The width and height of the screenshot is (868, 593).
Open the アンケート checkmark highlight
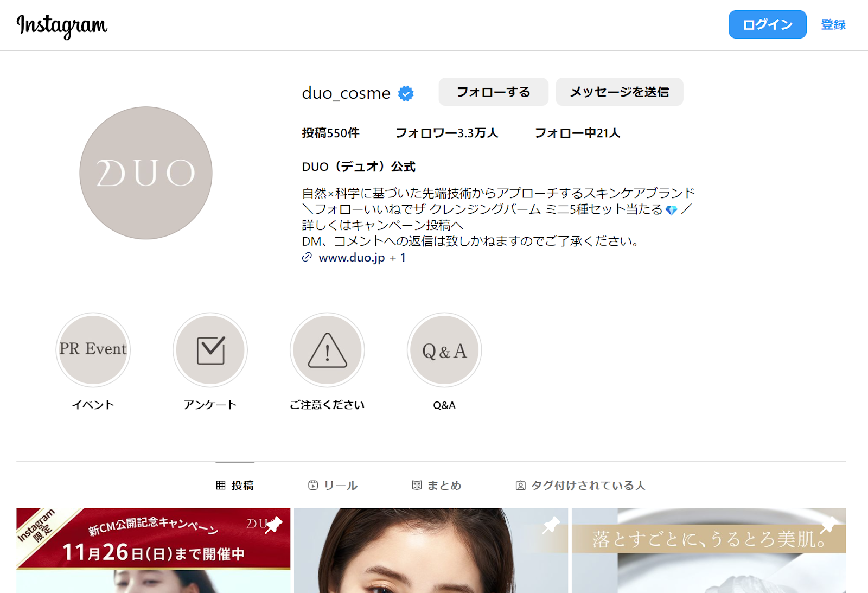(210, 350)
